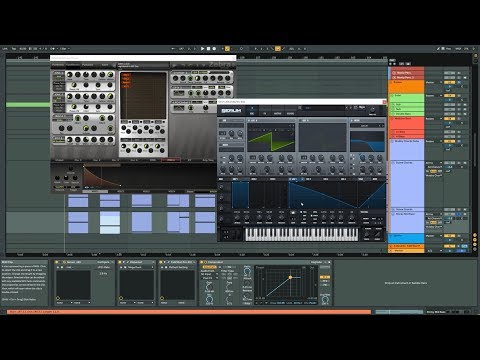Click Serum's master volume knob

[x=373, y=110]
